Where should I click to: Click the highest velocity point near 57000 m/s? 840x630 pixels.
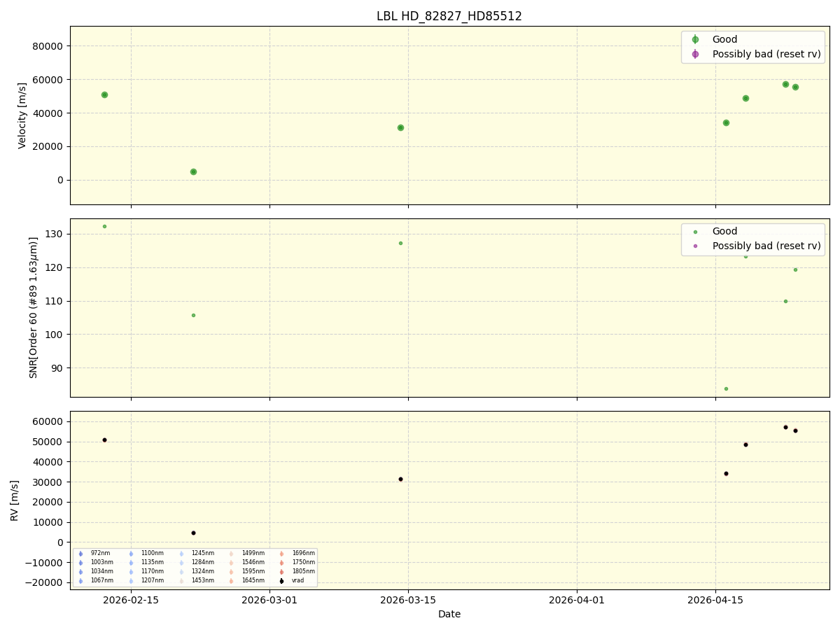(x=785, y=84)
